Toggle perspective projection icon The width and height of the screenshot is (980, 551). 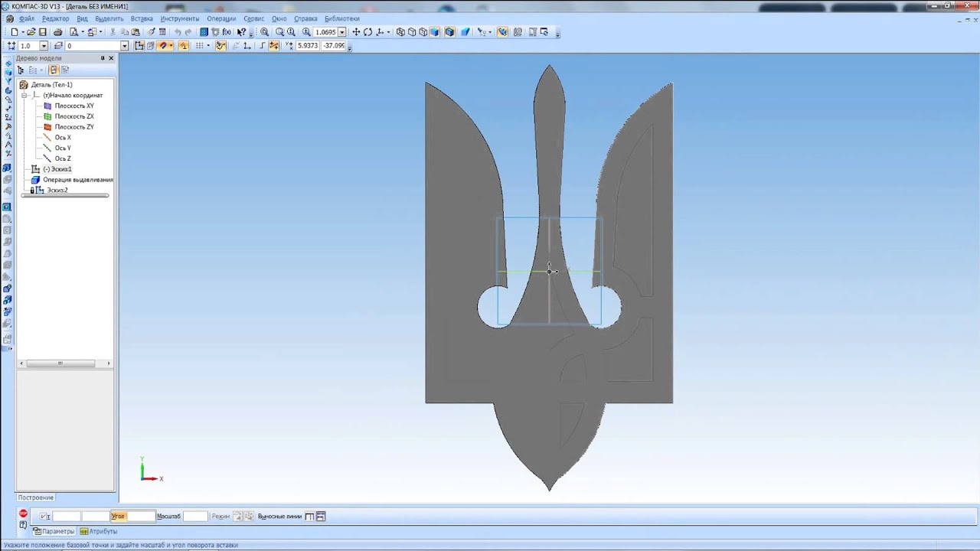(465, 32)
